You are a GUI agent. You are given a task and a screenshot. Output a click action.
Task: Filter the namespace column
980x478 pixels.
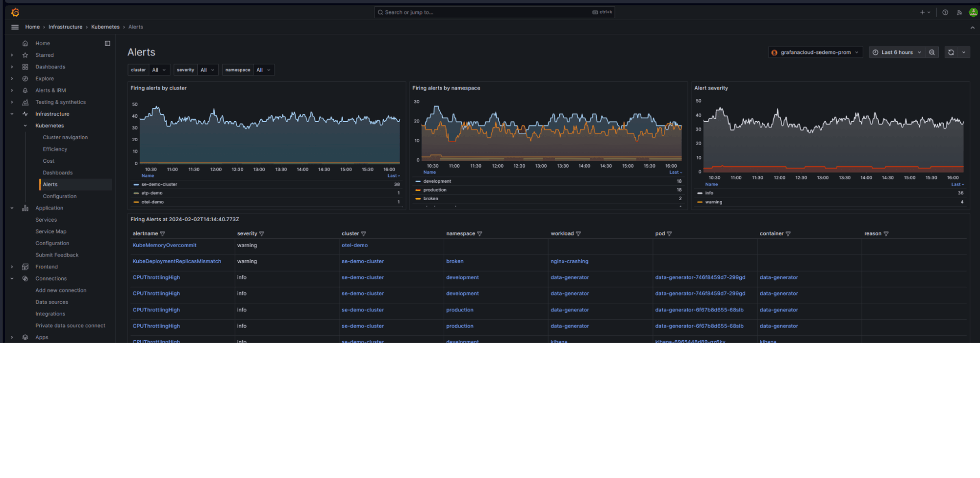click(x=480, y=234)
